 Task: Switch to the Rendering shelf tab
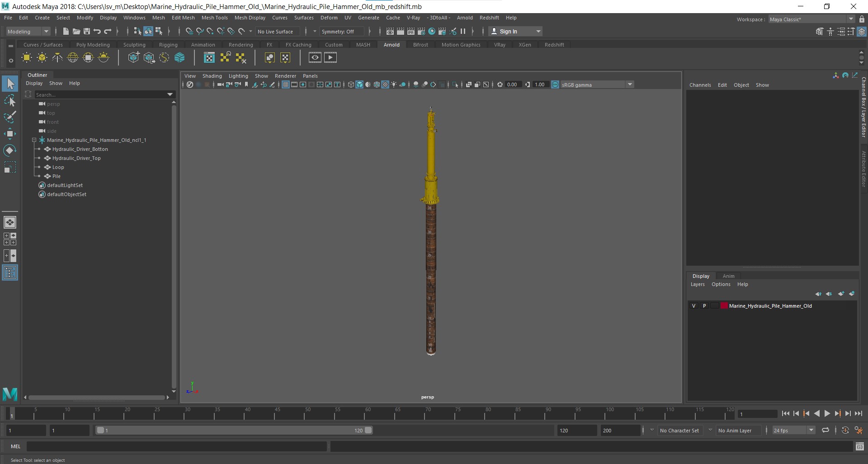pyautogui.click(x=241, y=45)
